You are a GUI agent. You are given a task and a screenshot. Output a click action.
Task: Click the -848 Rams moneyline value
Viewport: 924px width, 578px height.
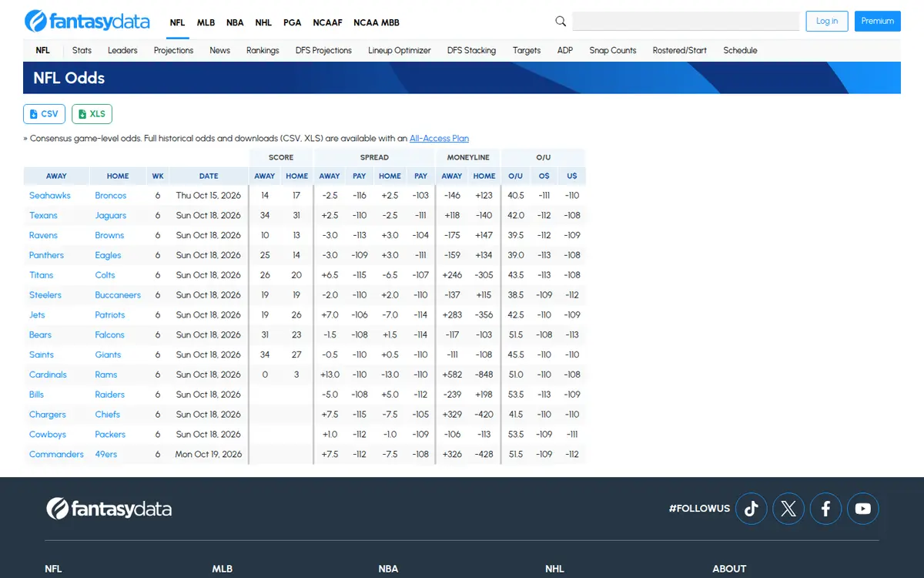pos(484,375)
